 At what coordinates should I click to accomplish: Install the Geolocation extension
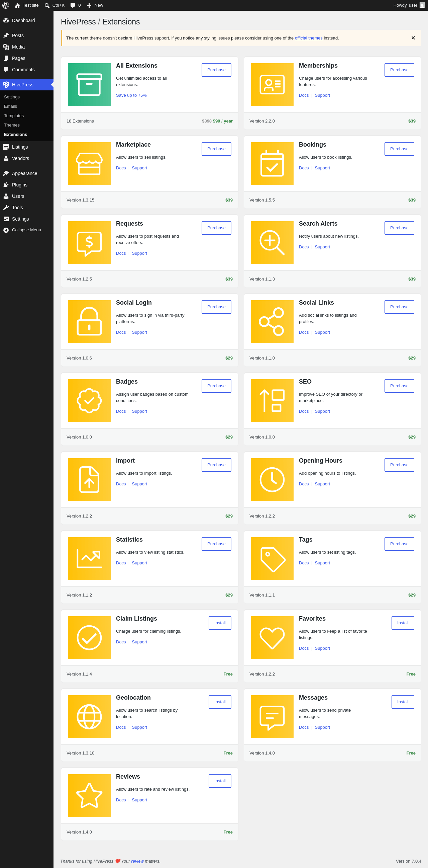coord(220,702)
